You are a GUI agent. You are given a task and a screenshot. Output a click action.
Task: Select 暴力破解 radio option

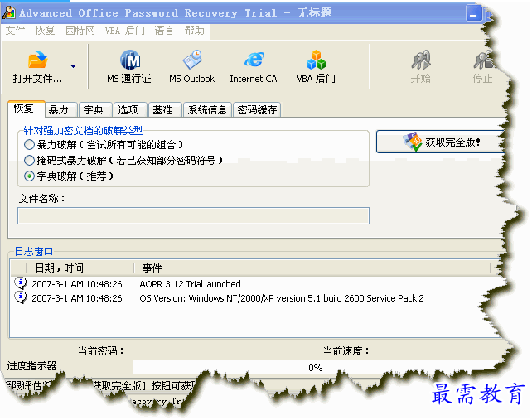pyautogui.click(x=29, y=145)
